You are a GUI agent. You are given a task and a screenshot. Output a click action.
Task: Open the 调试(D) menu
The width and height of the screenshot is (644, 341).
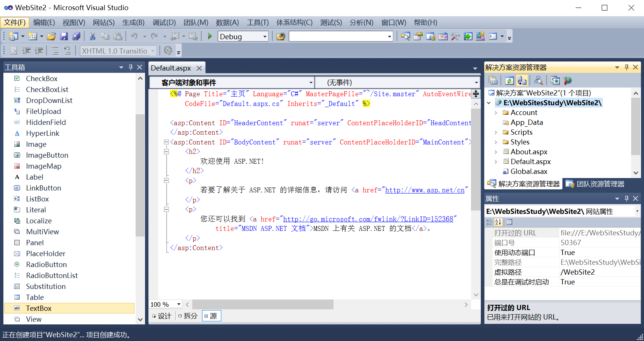pyautogui.click(x=164, y=22)
